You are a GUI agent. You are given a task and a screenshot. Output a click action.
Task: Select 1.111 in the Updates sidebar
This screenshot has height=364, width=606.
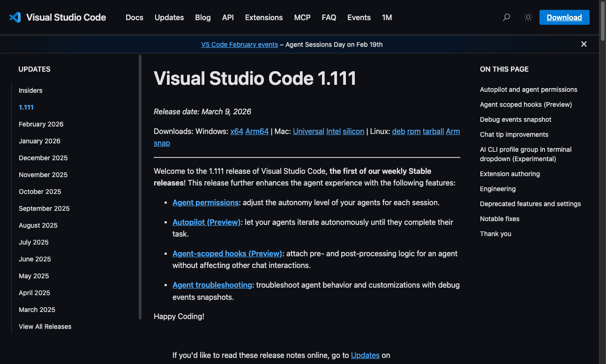pos(26,107)
